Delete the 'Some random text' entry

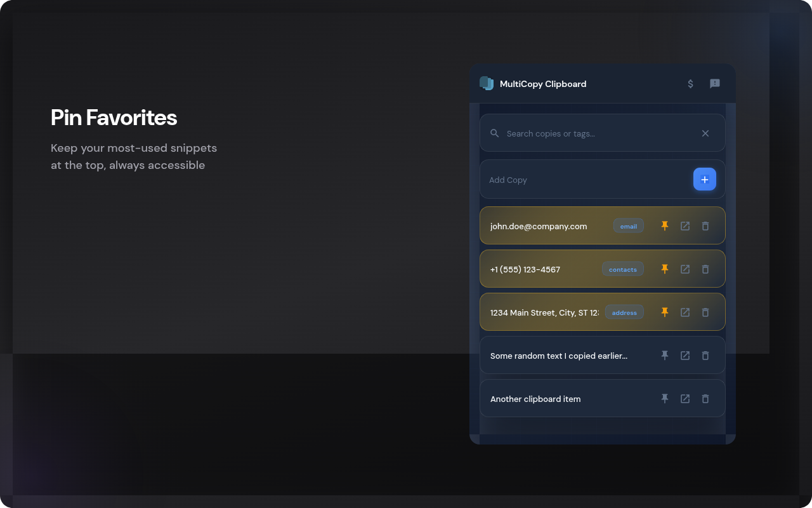tap(705, 356)
